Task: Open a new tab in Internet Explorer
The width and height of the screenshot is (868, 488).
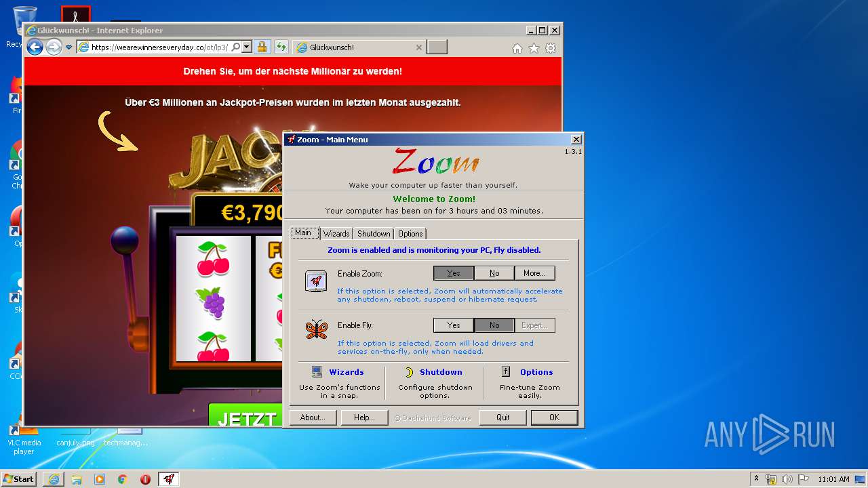Action: point(437,47)
